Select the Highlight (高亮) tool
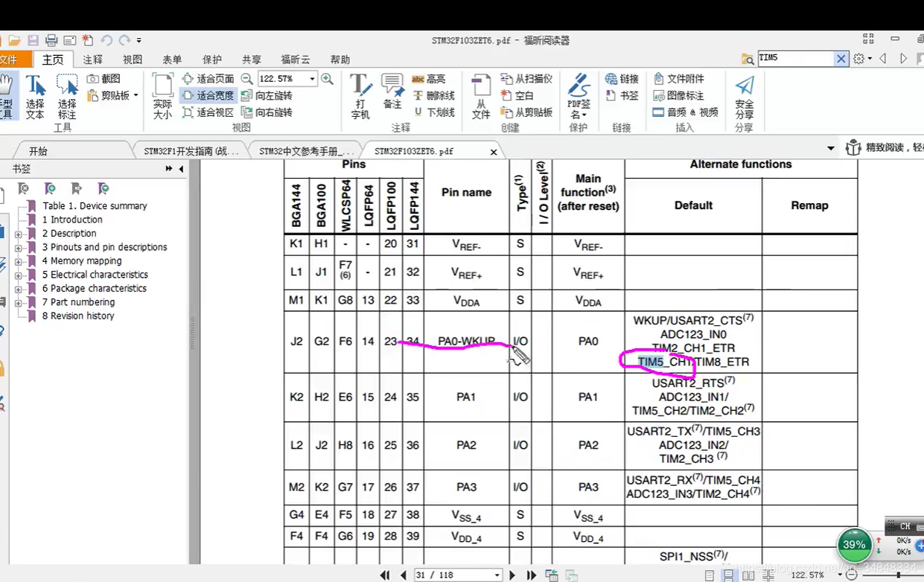 [428, 78]
